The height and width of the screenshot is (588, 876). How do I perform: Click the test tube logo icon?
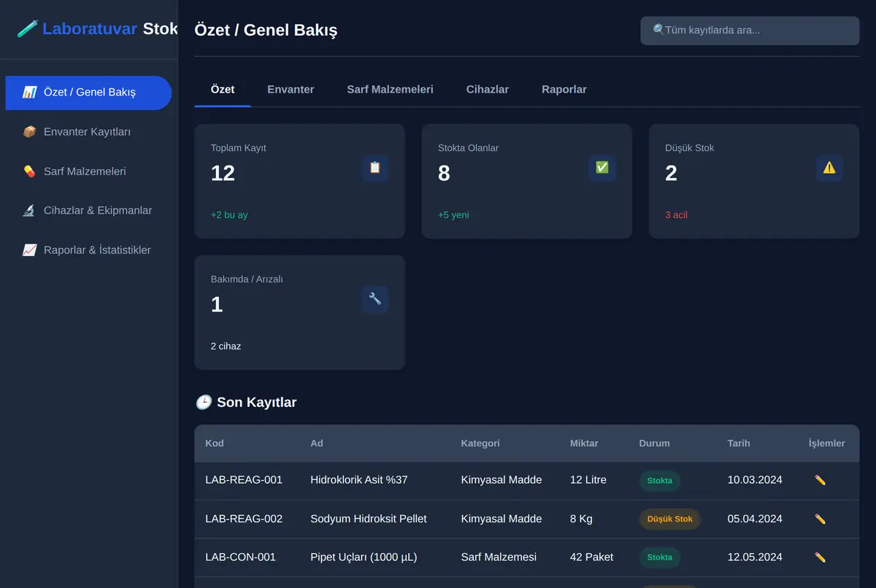point(27,29)
